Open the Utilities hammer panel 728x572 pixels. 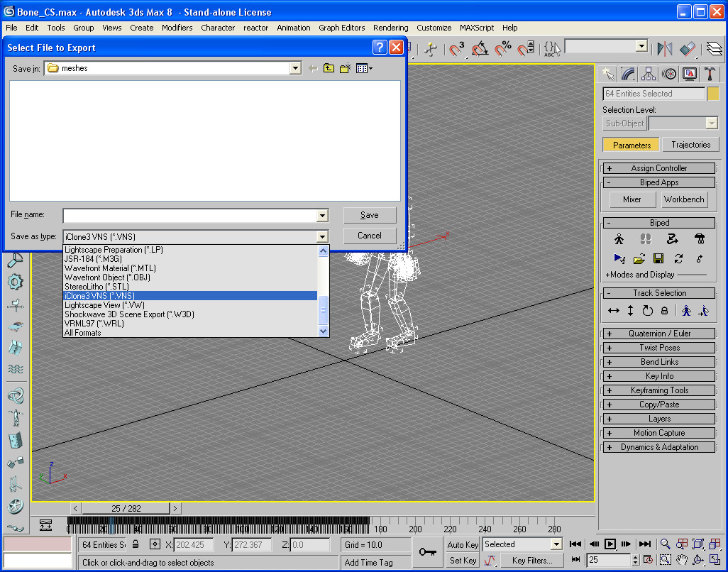coord(710,74)
